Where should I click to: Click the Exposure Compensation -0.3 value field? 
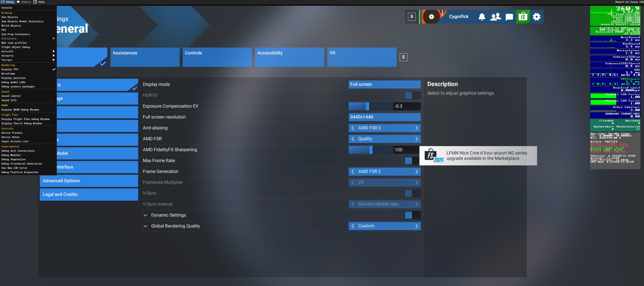point(407,106)
